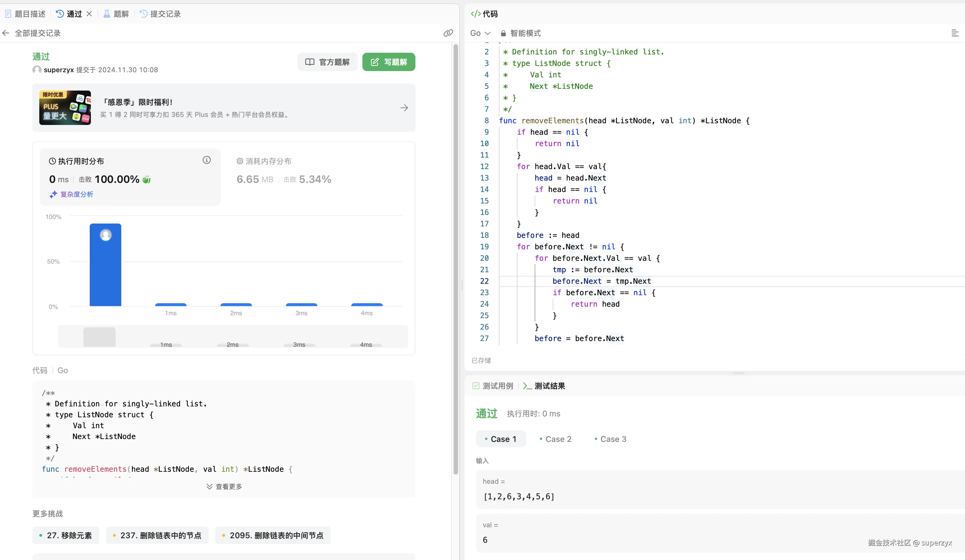Select test Case 3

(x=610, y=439)
